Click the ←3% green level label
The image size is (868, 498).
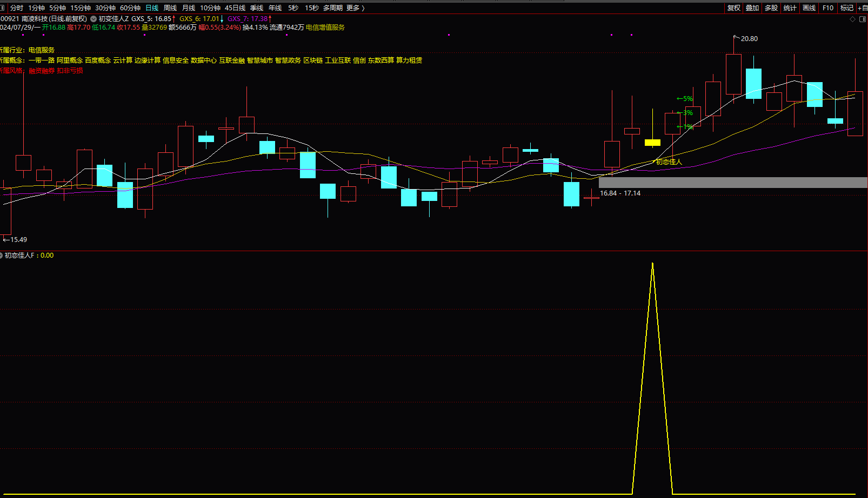pyautogui.click(x=684, y=113)
